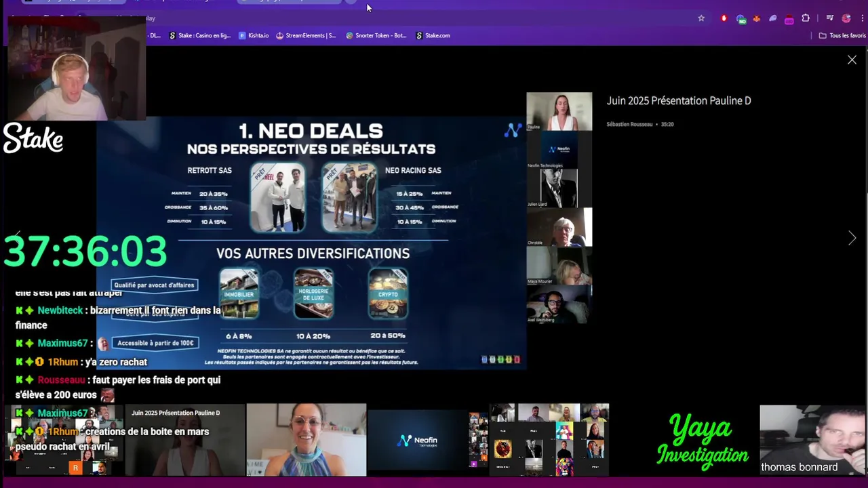Close the video viewer with the X
This screenshot has width=868, height=488.
(852, 60)
